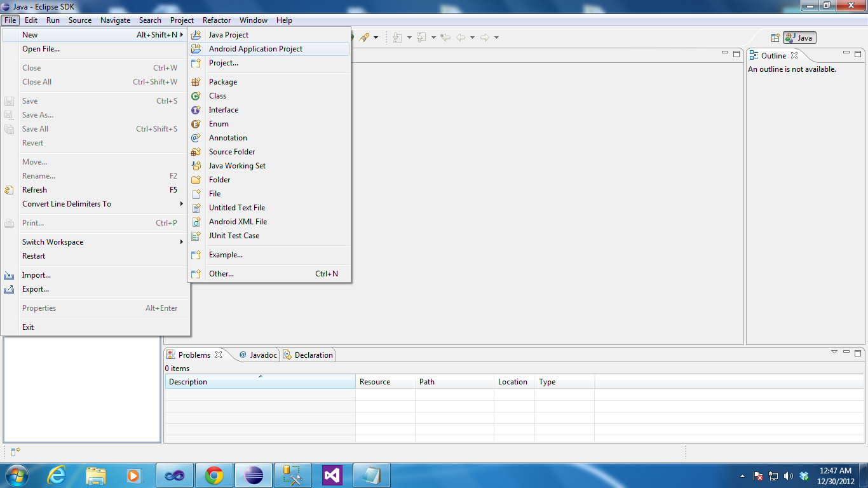
Task: Open the Run menu
Action: click(53, 20)
